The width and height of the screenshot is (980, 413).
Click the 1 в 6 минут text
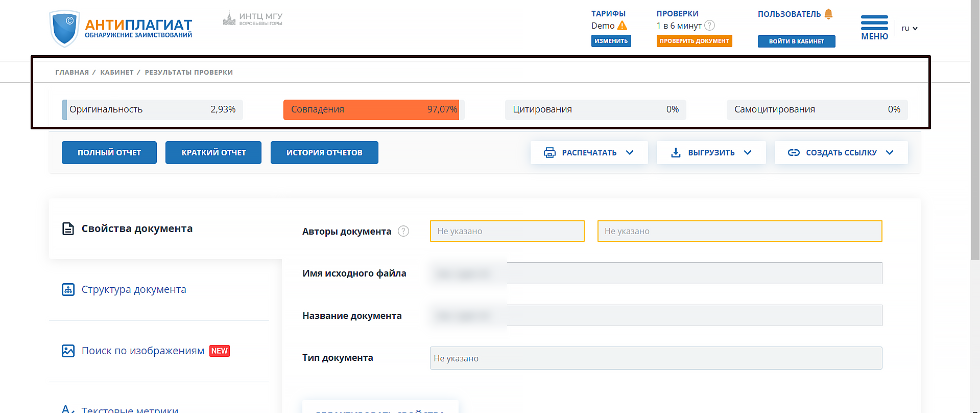coord(679,26)
